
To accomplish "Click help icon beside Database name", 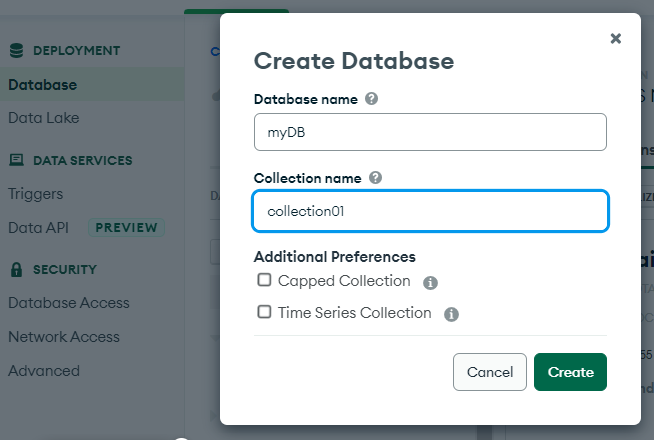I will tap(371, 99).
